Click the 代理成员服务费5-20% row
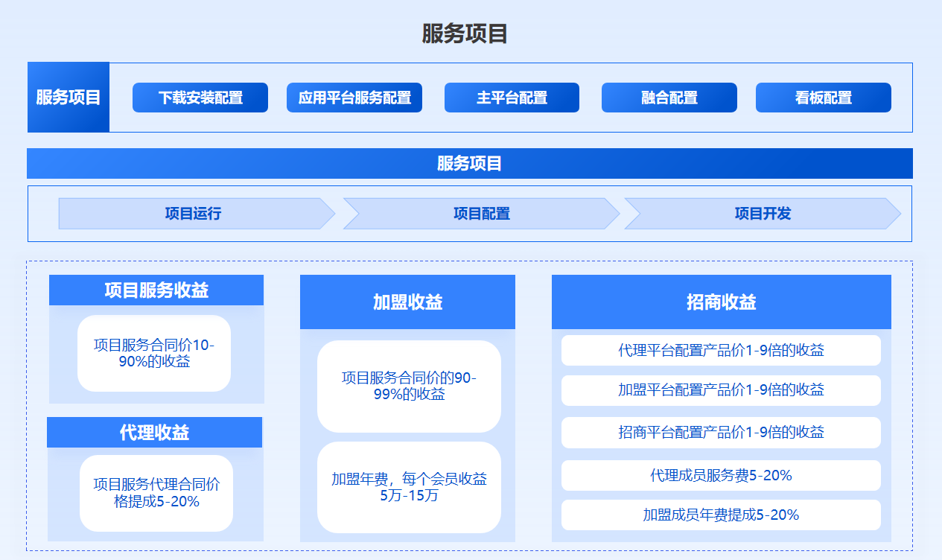Image resolution: width=942 pixels, height=560 pixels. (x=721, y=475)
